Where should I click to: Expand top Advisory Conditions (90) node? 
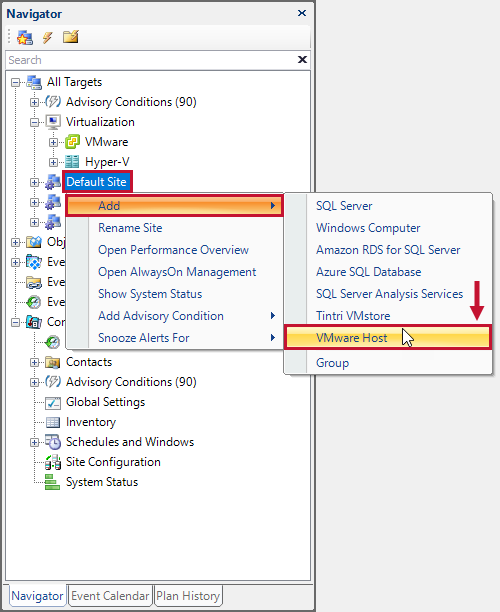click(34, 102)
